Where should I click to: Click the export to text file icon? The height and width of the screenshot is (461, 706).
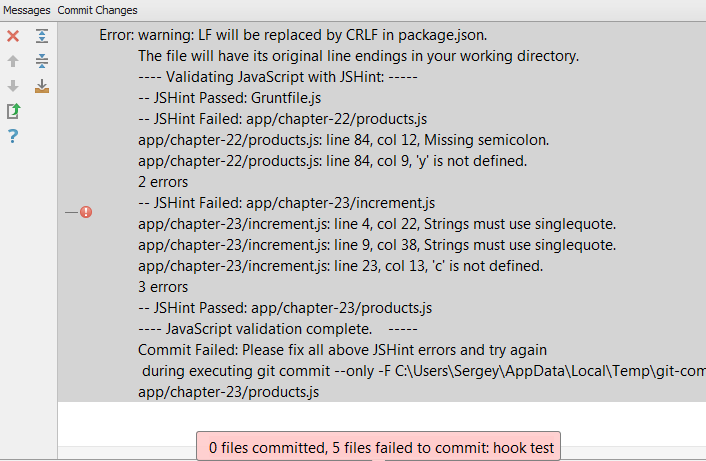(x=13, y=111)
